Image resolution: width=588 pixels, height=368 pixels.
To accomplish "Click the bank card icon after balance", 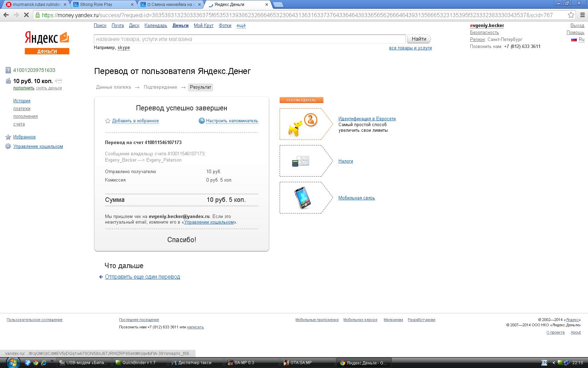I will 58,81.
